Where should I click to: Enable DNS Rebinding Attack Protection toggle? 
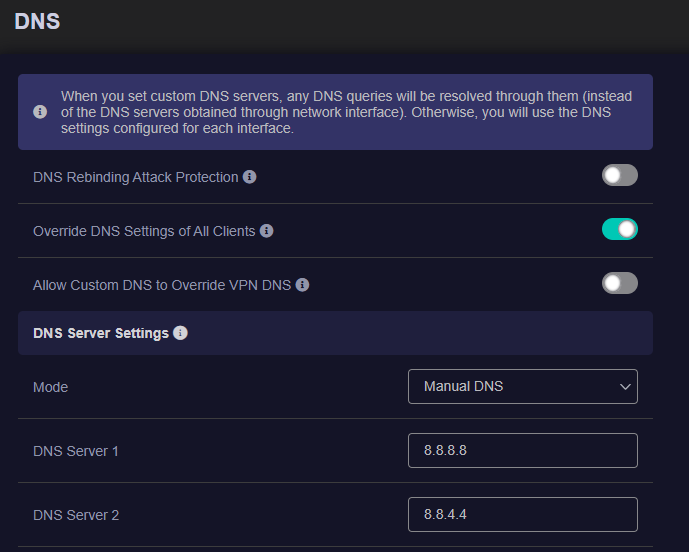pos(619,176)
